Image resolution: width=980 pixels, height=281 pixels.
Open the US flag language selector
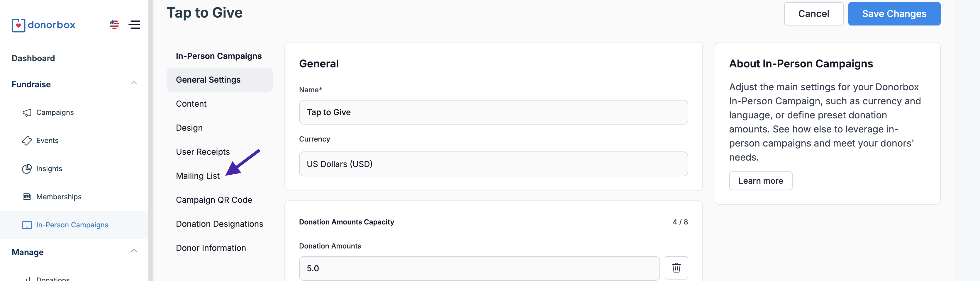tap(114, 25)
